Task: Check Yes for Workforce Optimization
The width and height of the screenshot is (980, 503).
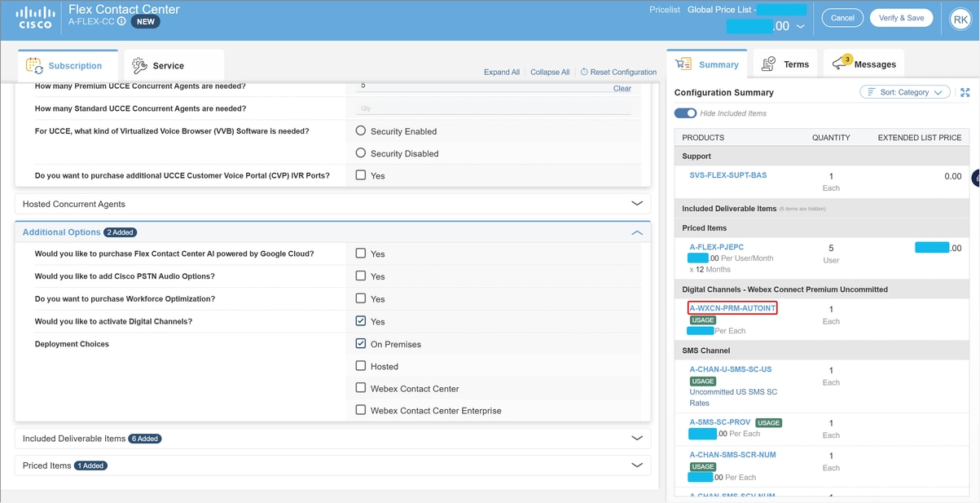Action: (x=361, y=298)
